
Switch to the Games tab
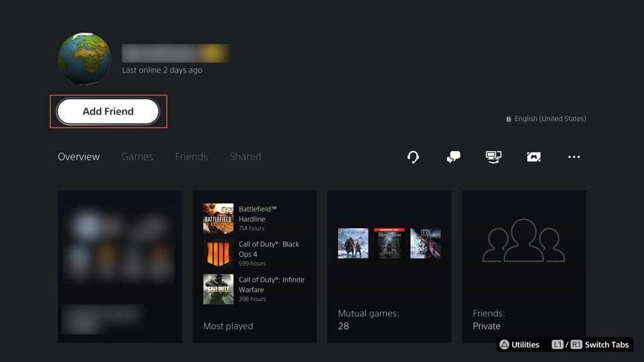[137, 156]
